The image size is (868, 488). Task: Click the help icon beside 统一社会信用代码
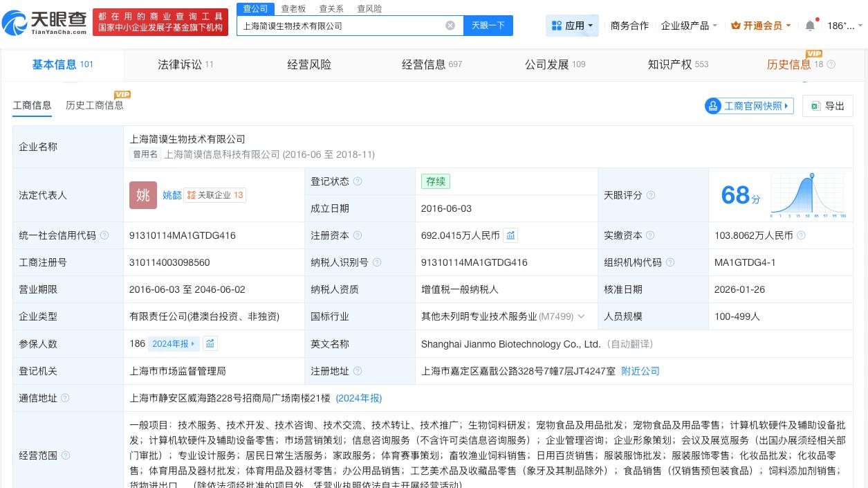pyautogui.click(x=104, y=235)
